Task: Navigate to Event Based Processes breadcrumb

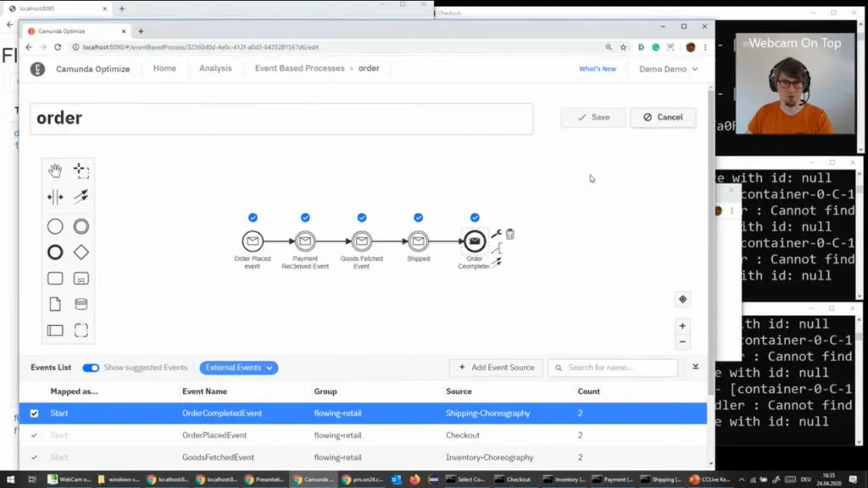Action: tap(299, 68)
